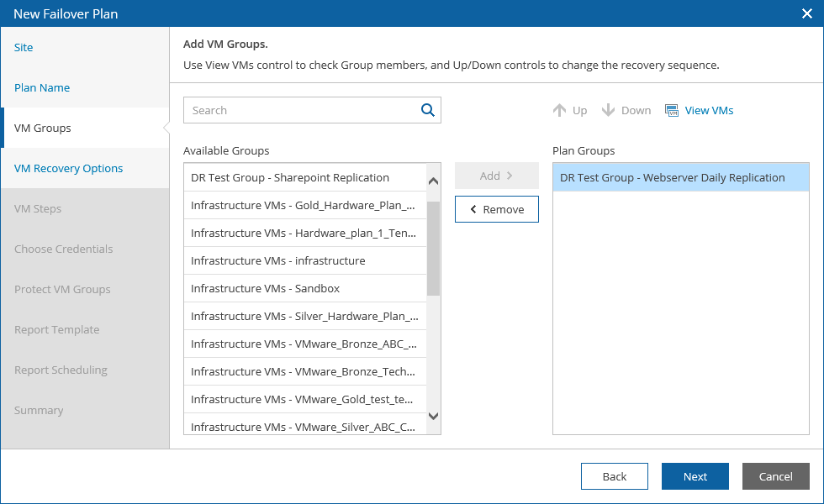Switch to the Site step

(23, 47)
